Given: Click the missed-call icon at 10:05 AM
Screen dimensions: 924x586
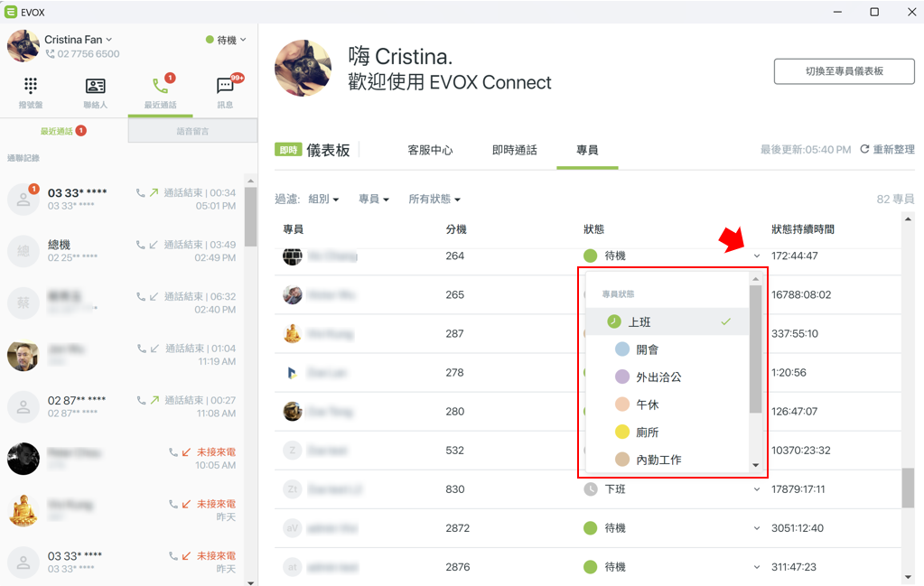Looking at the screenshot, I should [x=186, y=452].
